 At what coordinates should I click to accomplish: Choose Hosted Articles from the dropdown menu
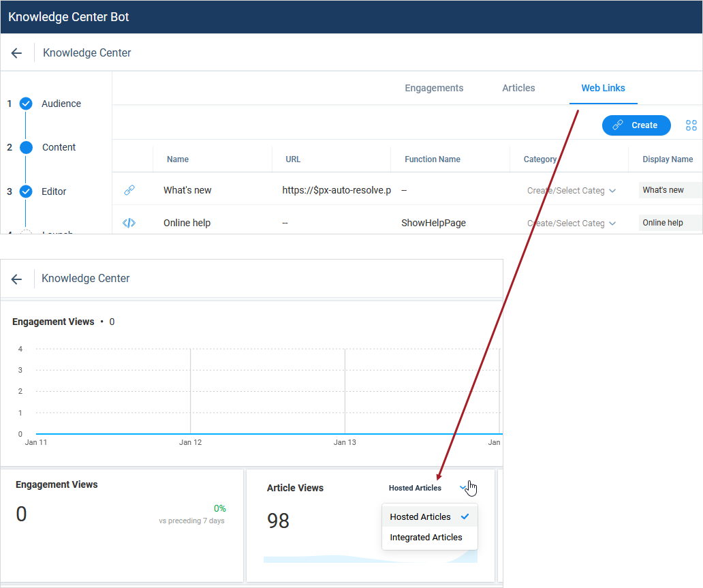(430, 516)
